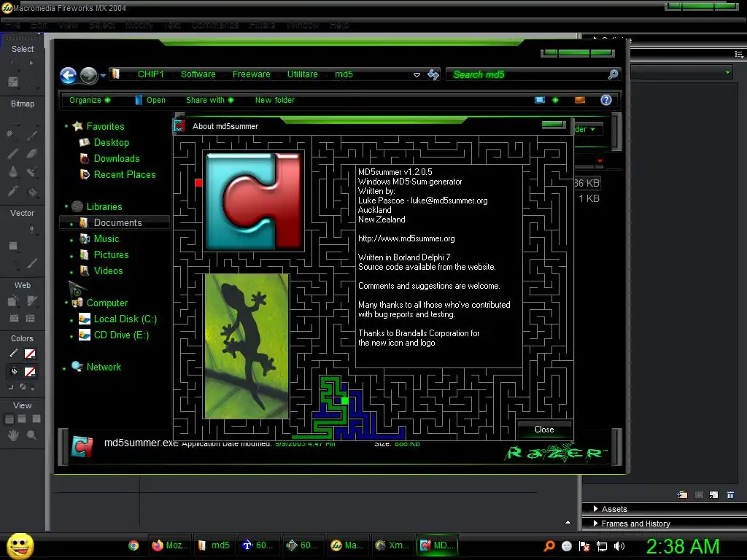Open the Share with dropdown
The height and width of the screenshot is (560, 747).
coord(209,100)
